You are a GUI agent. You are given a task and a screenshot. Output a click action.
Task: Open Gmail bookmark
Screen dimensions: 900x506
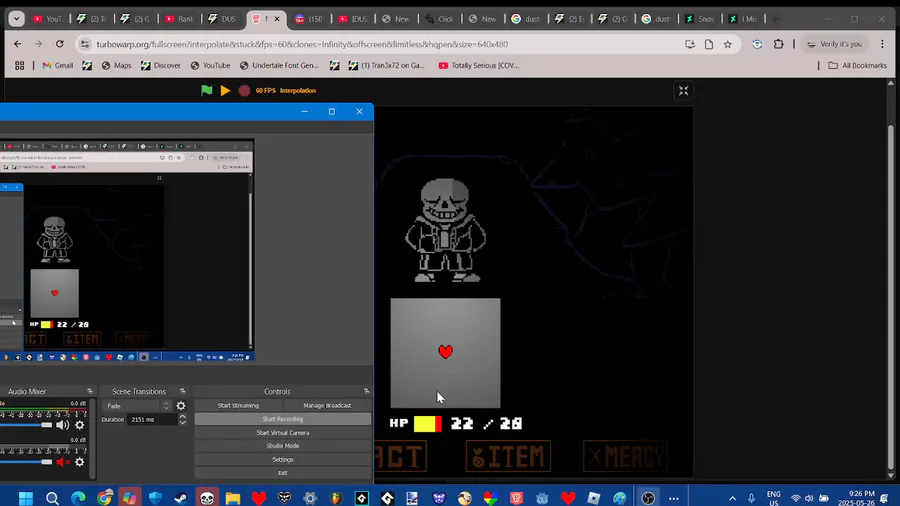pyautogui.click(x=58, y=65)
